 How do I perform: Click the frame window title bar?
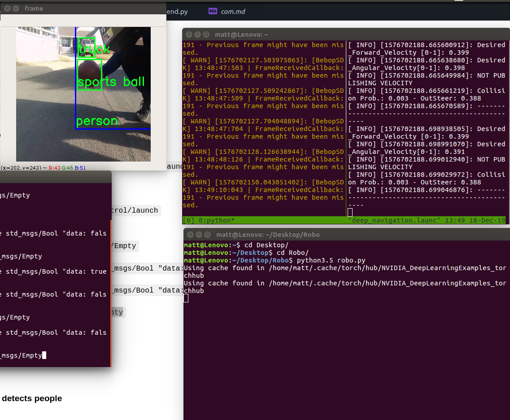[x=83, y=9]
